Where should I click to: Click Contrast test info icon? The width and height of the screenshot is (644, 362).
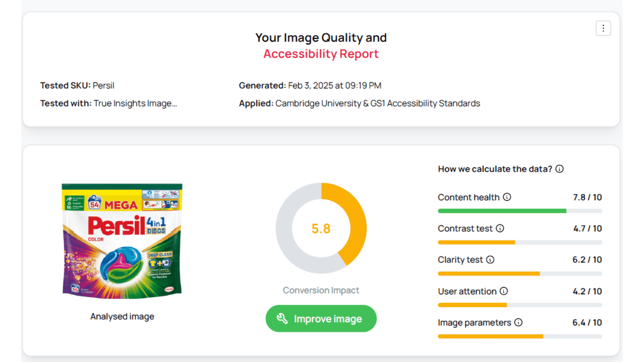(x=500, y=228)
